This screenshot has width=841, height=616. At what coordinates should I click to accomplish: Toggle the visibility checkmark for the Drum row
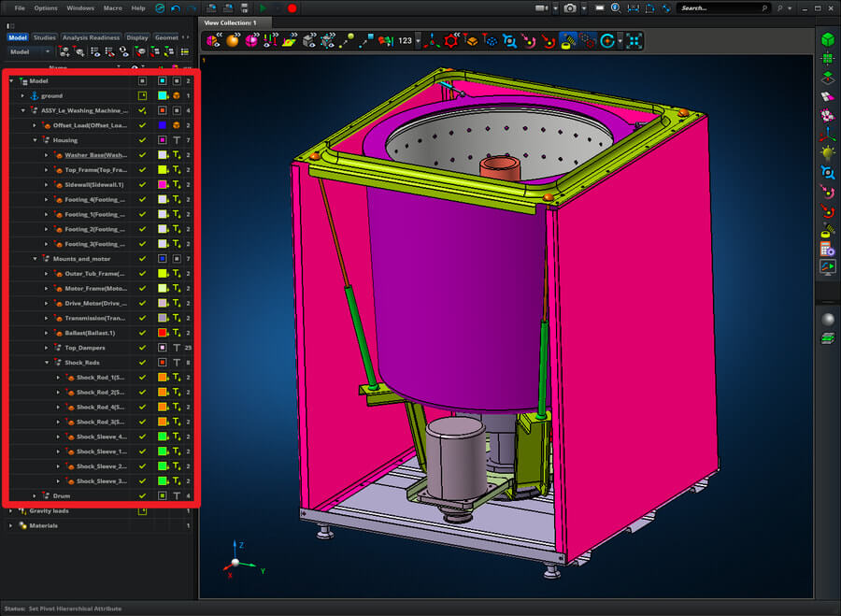tap(142, 495)
